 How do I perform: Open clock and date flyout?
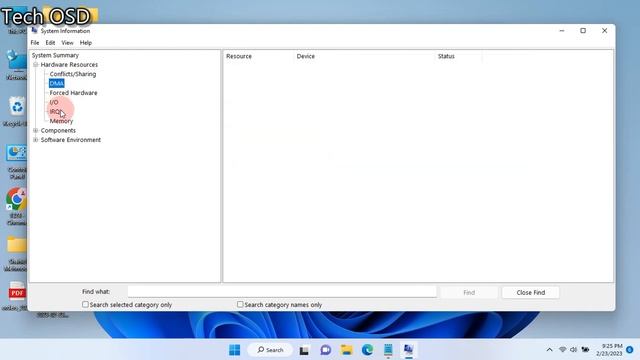pos(609,350)
